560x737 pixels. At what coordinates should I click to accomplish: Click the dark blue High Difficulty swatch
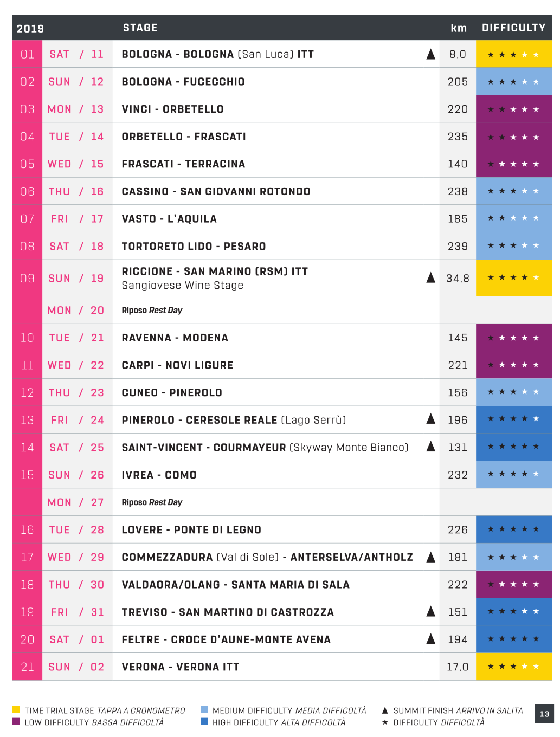204,722
